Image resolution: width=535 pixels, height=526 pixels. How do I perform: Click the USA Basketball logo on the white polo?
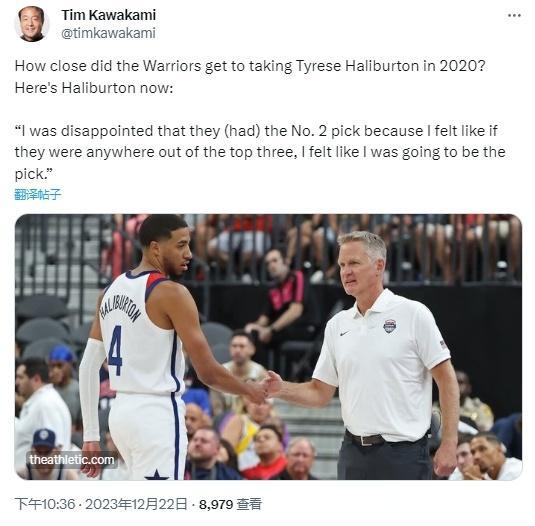390,326
